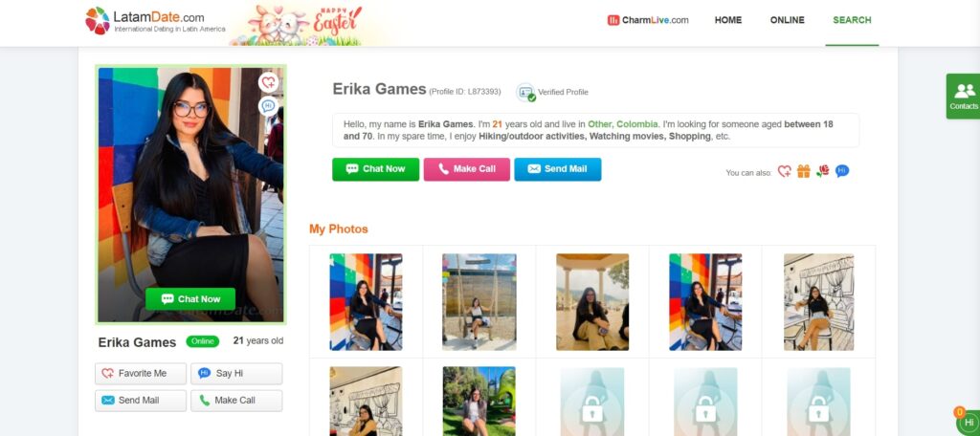Screen dimensions: 980x436
Task: Visit the CharmLive.com link
Action: pos(648,20)
